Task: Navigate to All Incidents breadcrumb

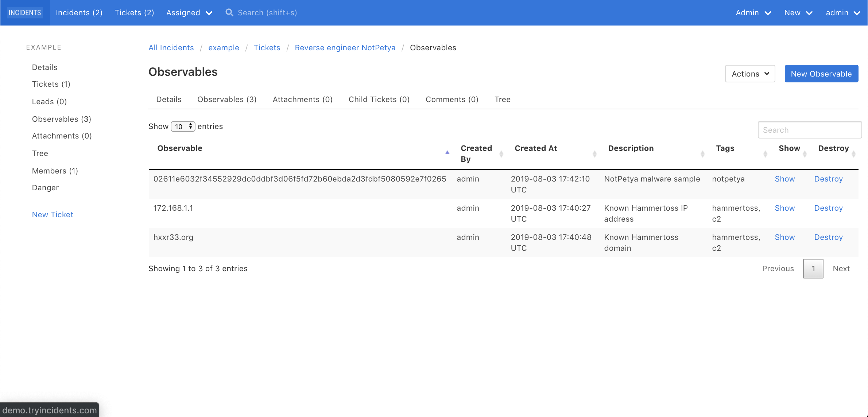Action: point(172,47)
